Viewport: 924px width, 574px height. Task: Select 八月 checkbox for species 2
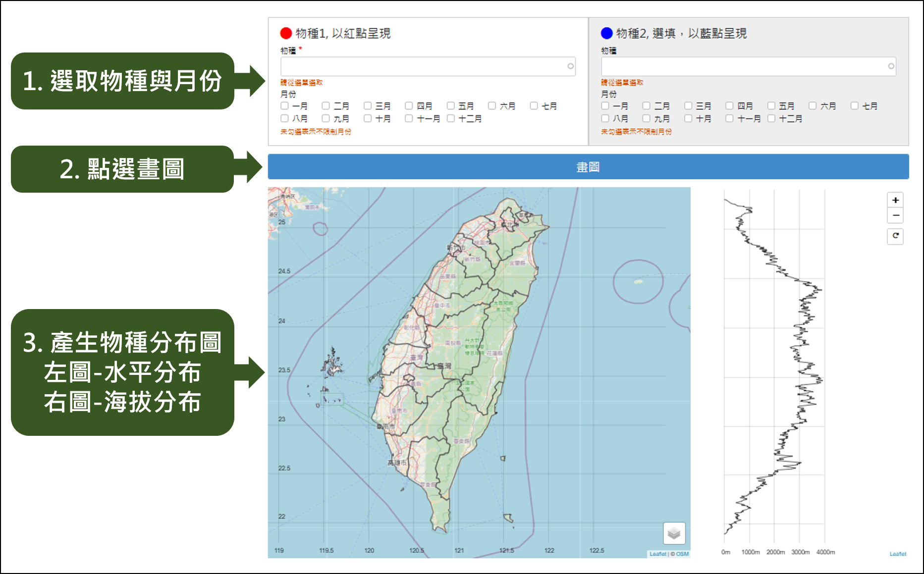click(605, 118)
